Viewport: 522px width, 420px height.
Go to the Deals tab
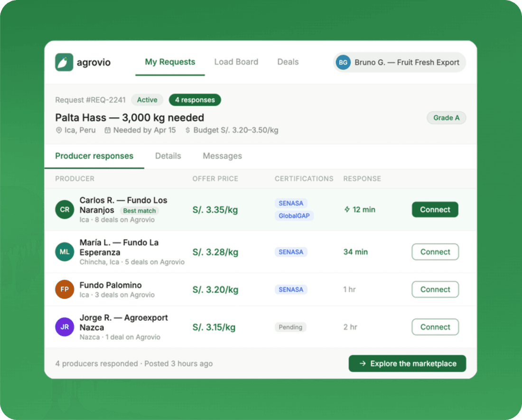click(288, 62)
